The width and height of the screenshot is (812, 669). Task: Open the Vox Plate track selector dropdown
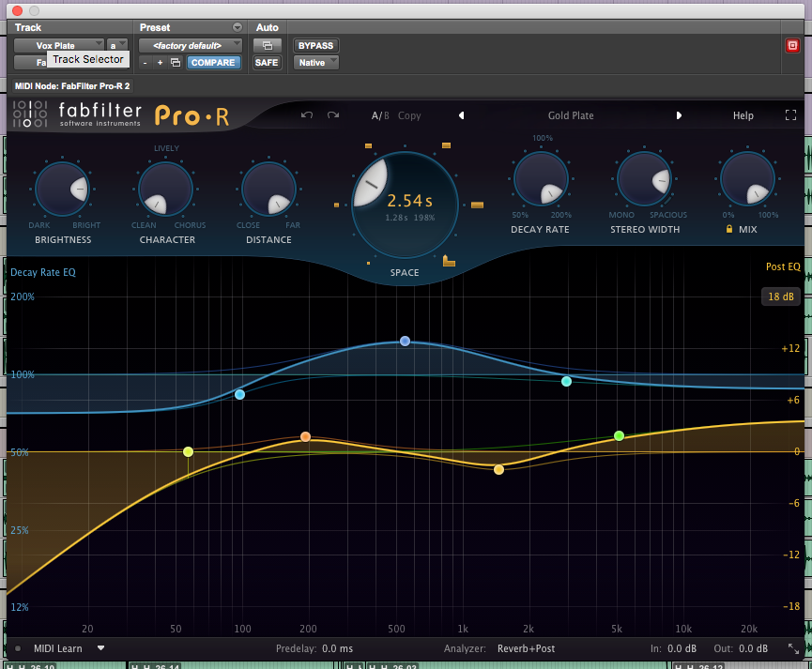pyautogui.click(x=58, y=46)
